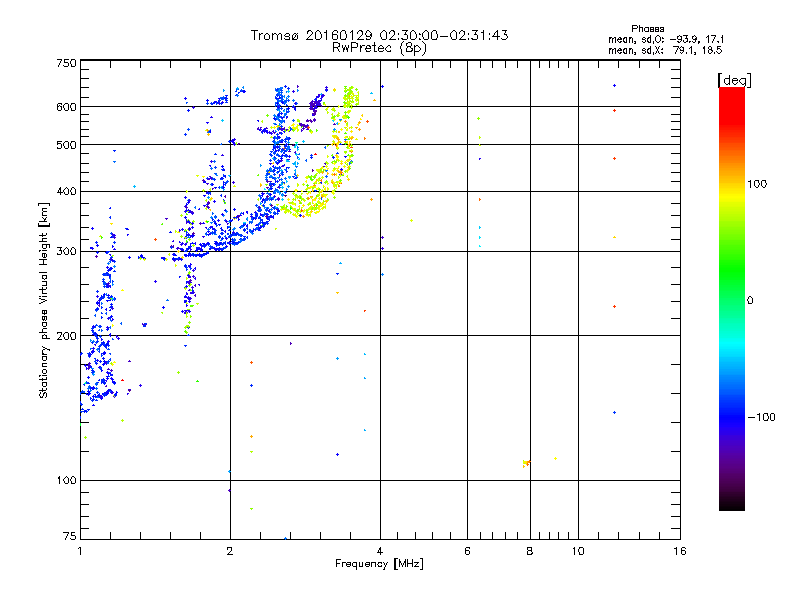The image size is (800, 600).
Task: Click the x-axis tick label '16'
Action: click(680, 551)
